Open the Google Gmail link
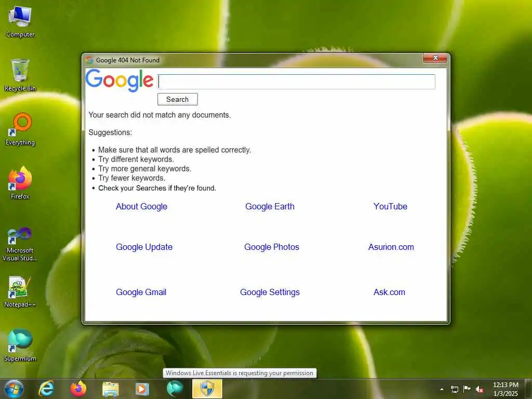The height and width of the screenshot is (399, 532). (x=141, y=292)
